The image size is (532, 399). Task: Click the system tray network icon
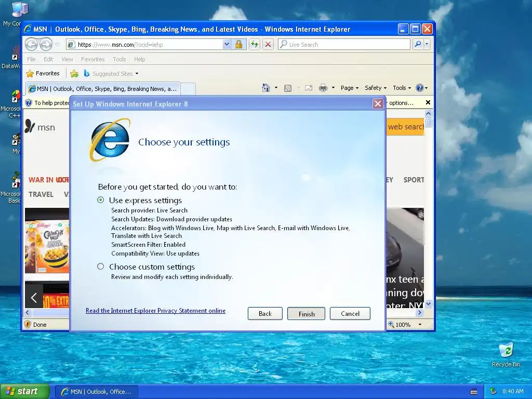tap(494, 391)
